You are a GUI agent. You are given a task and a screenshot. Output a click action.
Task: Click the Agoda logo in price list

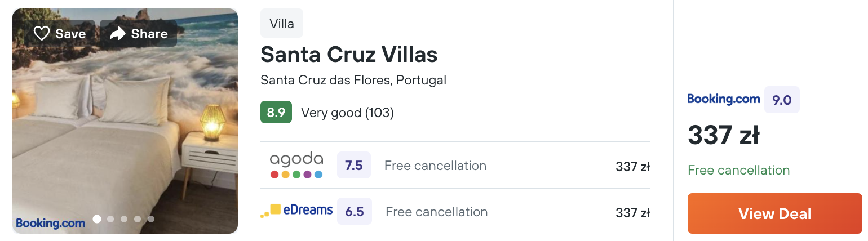tap(296, 166)
